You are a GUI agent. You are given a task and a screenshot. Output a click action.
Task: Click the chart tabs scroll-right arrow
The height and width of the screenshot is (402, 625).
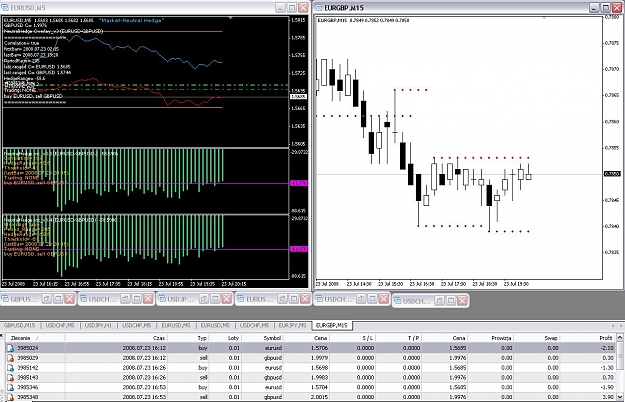(x=620, y=326)
